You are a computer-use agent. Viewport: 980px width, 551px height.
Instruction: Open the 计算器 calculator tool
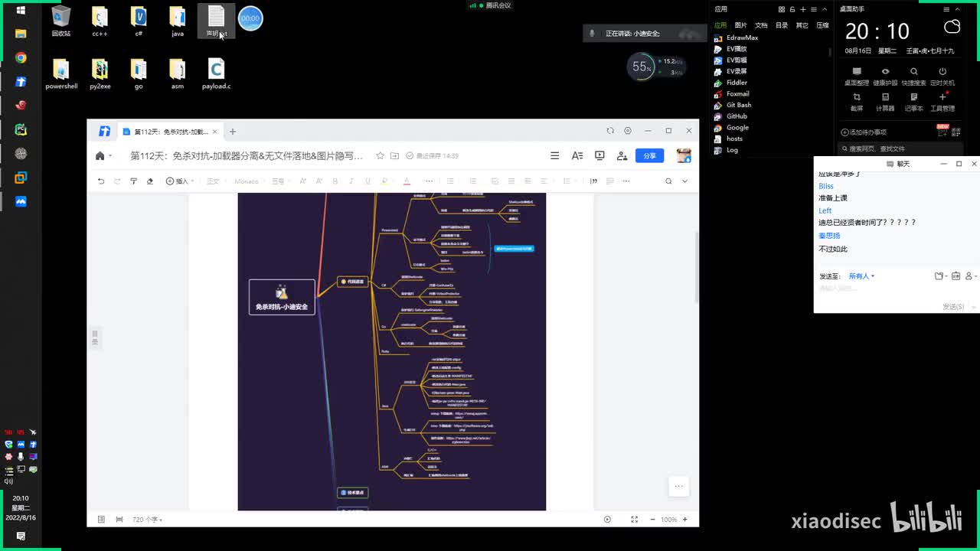click(885, 102)
